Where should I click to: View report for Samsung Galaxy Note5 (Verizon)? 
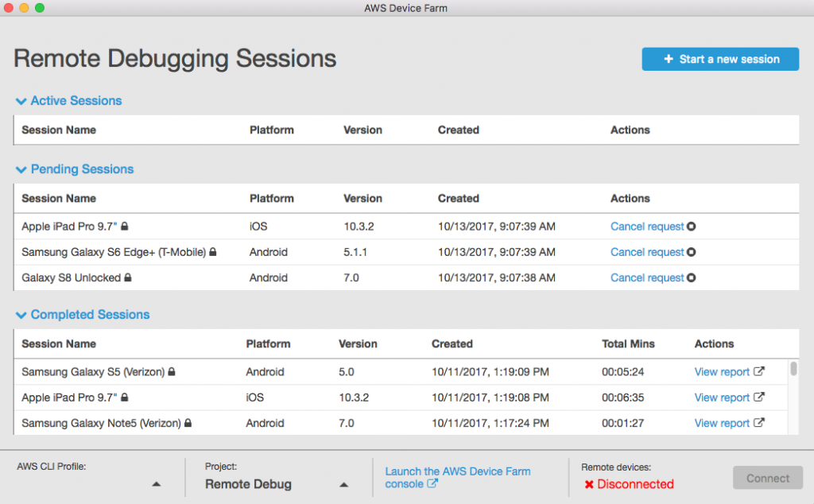722,423
